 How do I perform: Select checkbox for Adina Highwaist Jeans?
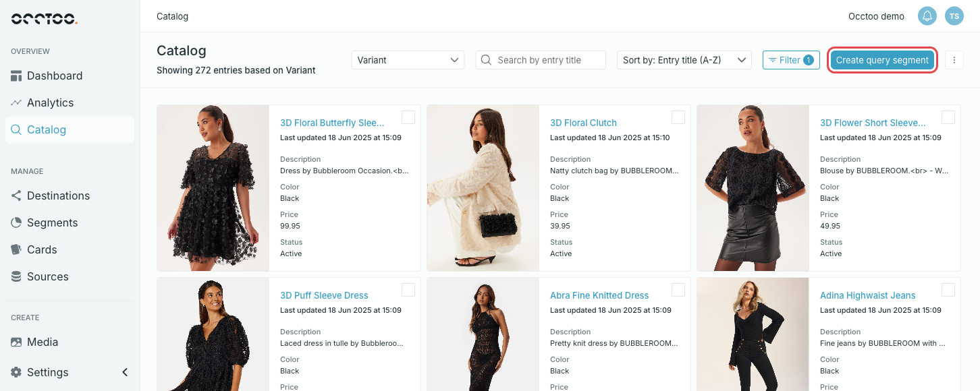(948, 290)
